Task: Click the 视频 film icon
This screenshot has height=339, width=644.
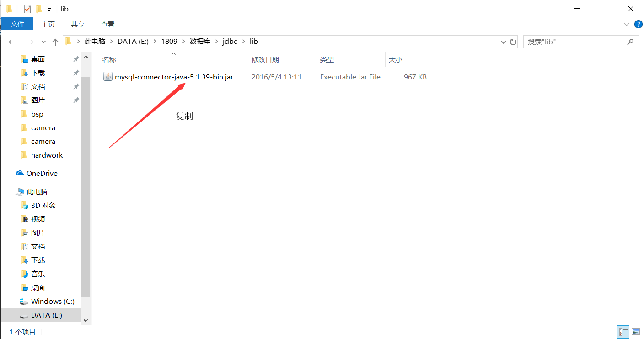Action: (x=25, y=219)
